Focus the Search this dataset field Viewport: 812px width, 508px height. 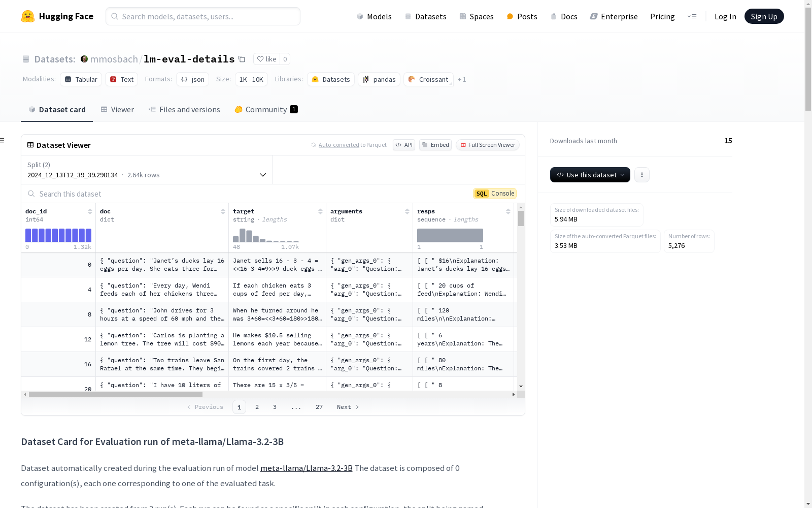coord(248,194)
